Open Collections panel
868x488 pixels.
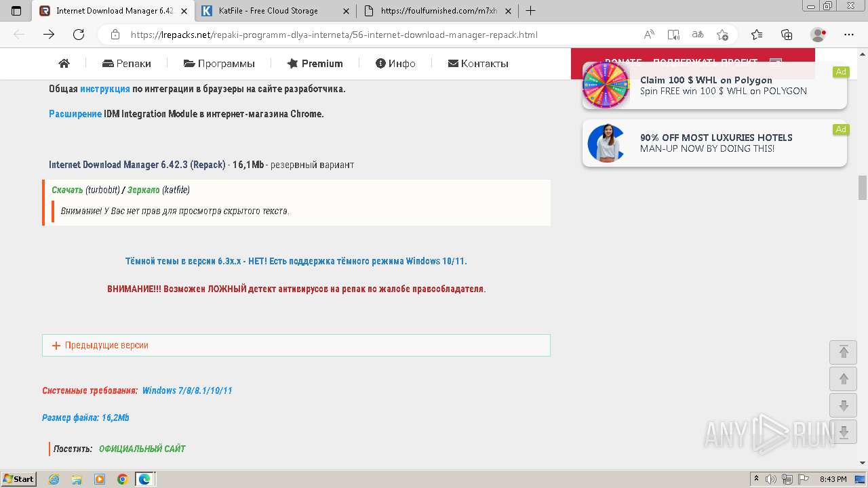[x=787, y=35]
